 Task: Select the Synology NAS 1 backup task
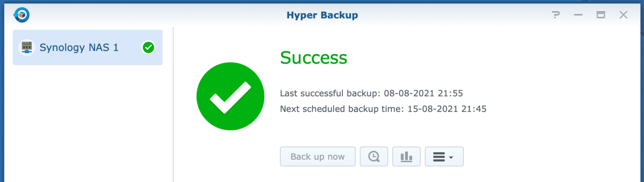(79, 47)
